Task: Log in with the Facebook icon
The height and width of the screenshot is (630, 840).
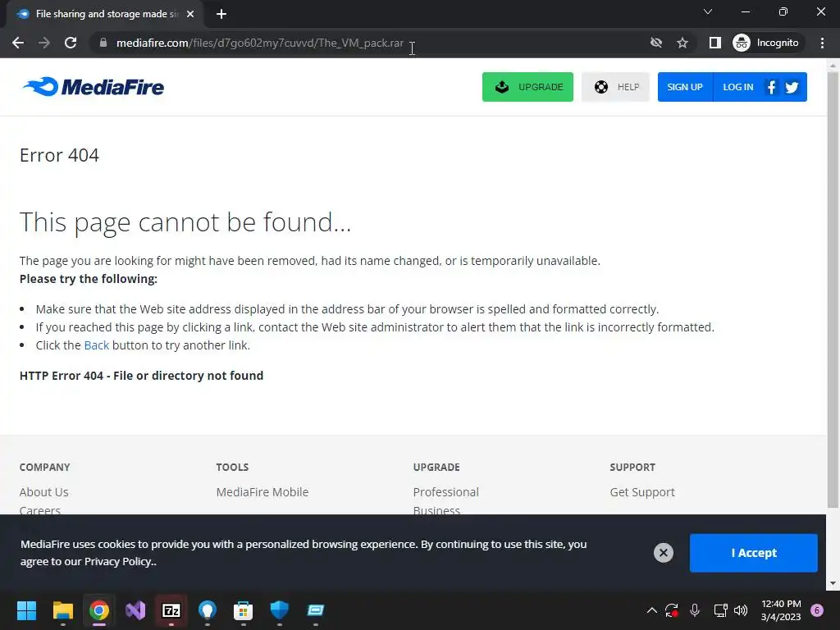Action: click(x=771, y=87)
